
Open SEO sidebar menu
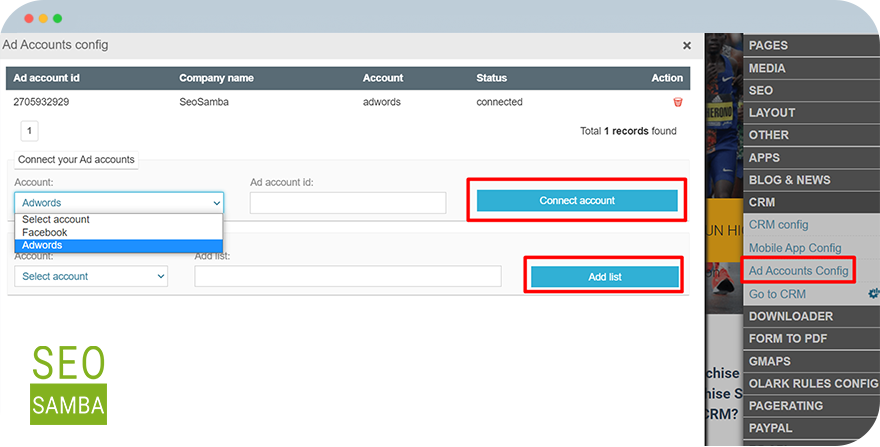point(811,90)
